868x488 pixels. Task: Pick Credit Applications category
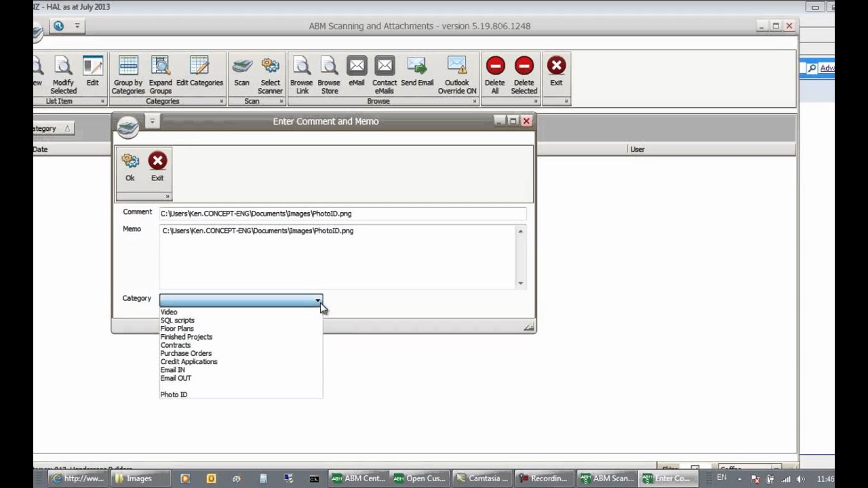coord(189,361)
